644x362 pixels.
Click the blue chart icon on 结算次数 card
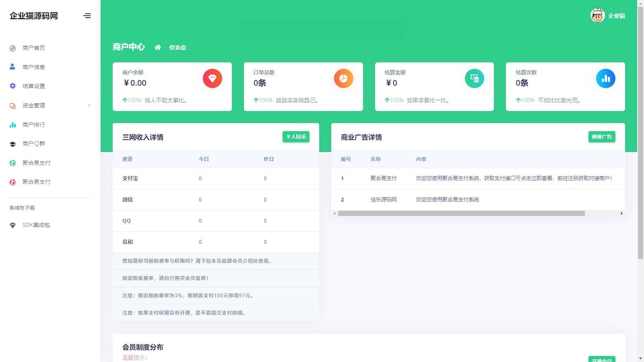(606, 78)
